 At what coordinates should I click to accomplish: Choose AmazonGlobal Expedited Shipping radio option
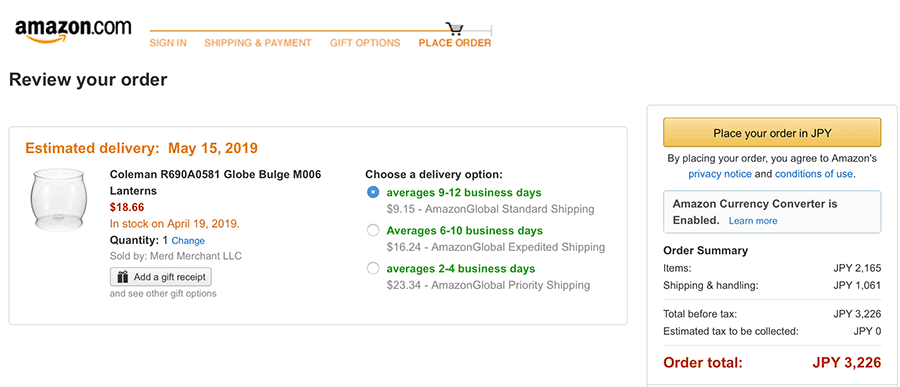pos(373,231)
